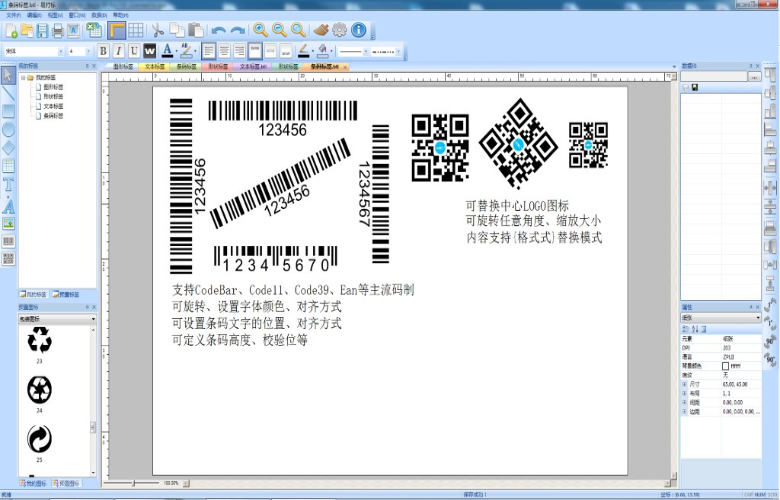
Task: Open the settings gear
Action: pyautogui.click(x=339, y=30)
